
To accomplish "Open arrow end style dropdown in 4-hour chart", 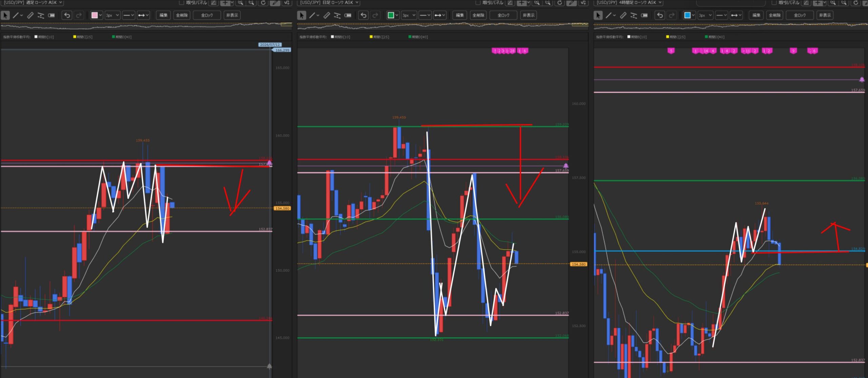I will tap(736, 15).
